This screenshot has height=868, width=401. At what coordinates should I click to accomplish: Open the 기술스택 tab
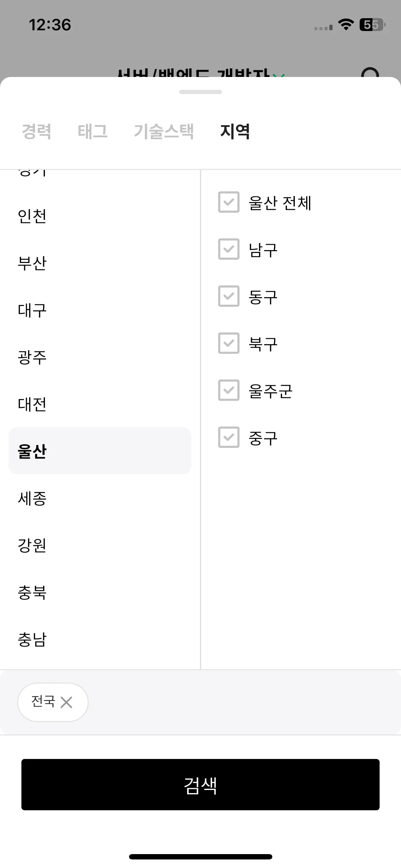(x=164, y=131)
